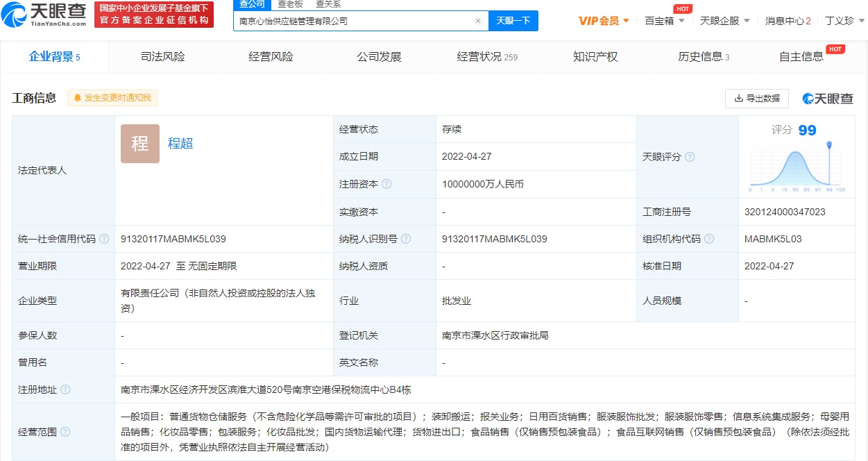This screenshot has height=461, width=868.
Task: Click help icon beside 统一社会信用代码
Action: [x=104, y=239]
